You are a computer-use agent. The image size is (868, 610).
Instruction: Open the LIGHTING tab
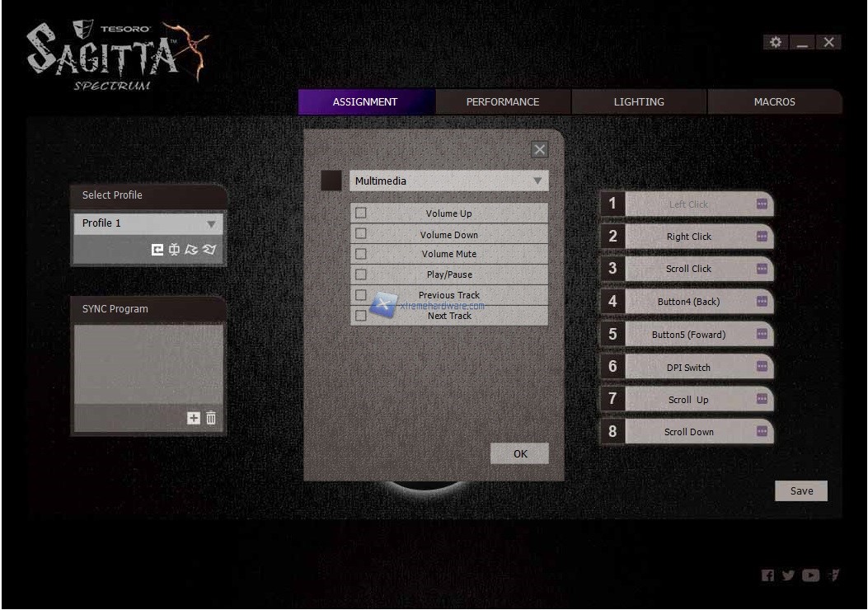click(639, 102)
